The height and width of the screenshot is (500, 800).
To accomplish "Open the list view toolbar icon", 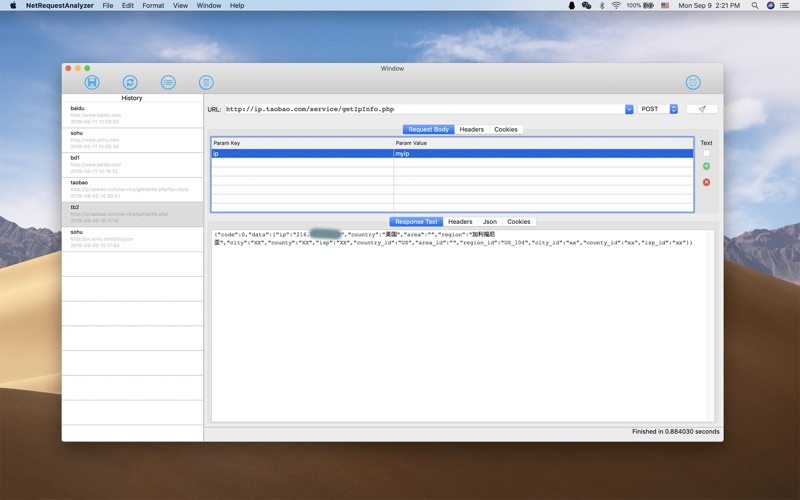I will [x=168, y=82].
